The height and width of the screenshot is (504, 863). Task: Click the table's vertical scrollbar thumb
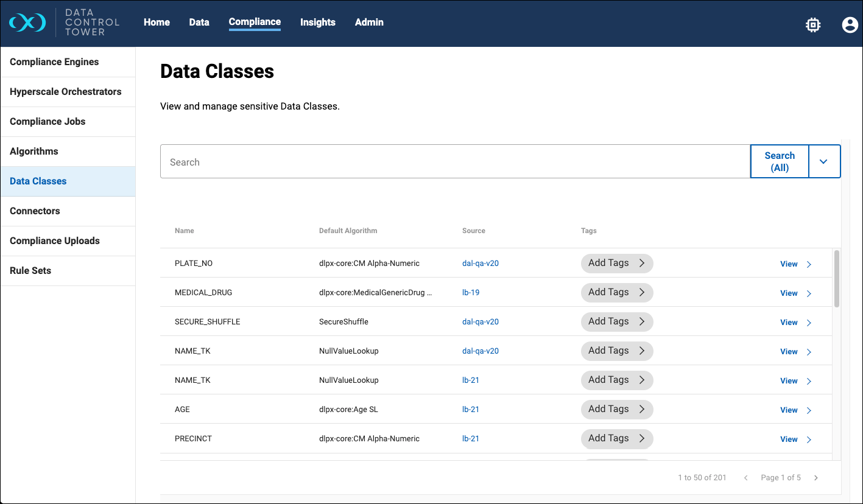tap(837, 278)
